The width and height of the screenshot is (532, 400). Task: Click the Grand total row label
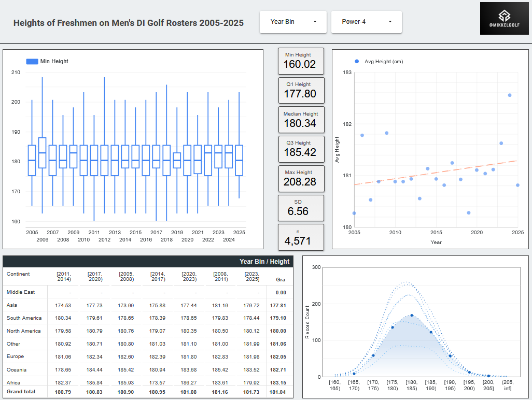click(x=21, y=392)
